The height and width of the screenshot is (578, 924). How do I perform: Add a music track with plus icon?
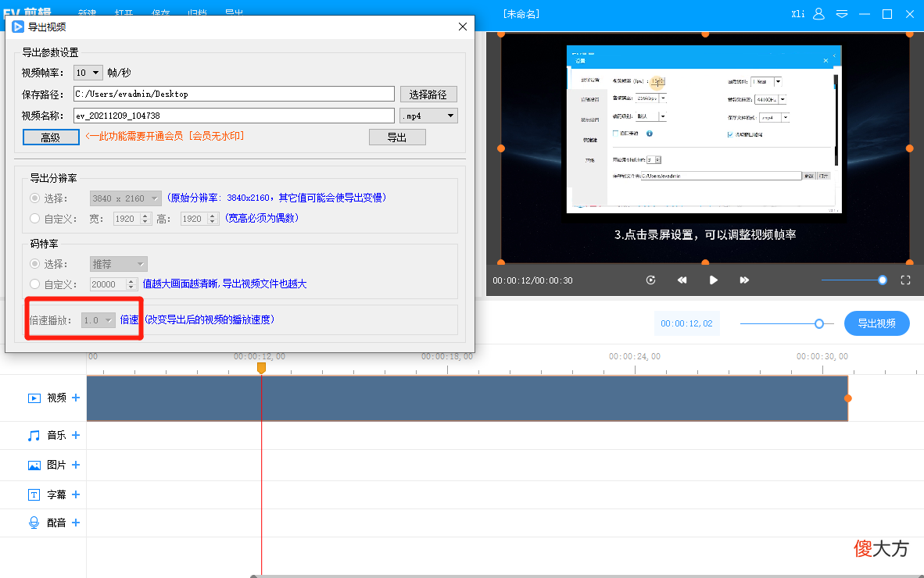click(x=75, y=435)
